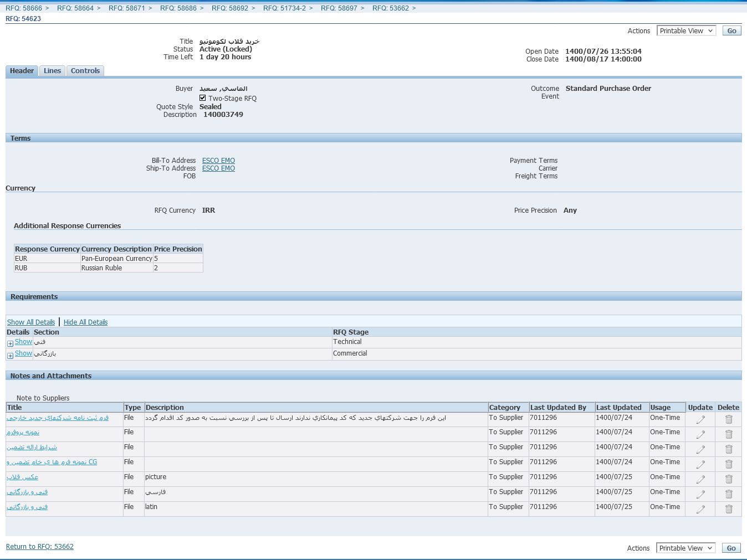Image resolution: width=747 pixels, height=560 pixels.
Task: Click the delete trash icon for the latin row
Action: (x=729, y=509)
